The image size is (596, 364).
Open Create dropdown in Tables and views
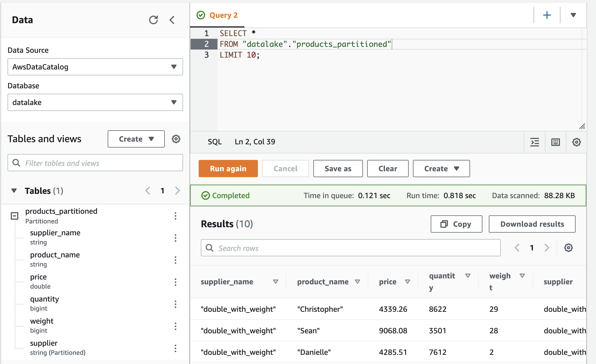(x=136, y=139)
